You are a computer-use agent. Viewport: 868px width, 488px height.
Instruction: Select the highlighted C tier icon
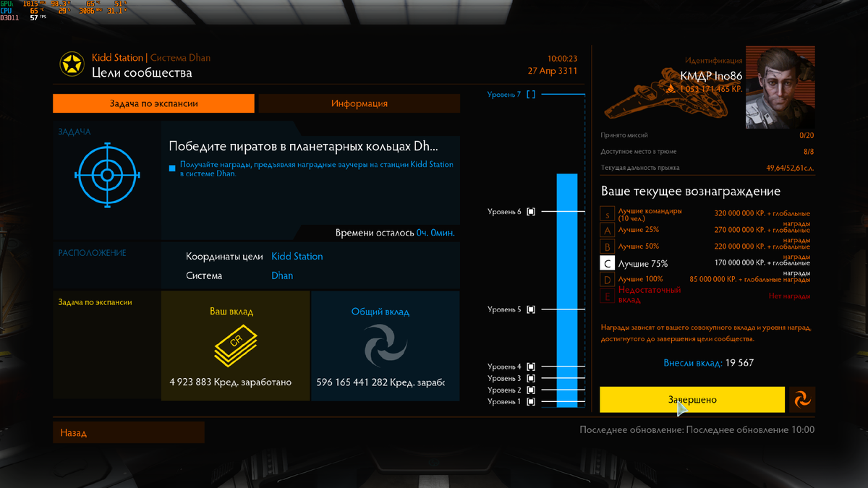tap(608, 263)
